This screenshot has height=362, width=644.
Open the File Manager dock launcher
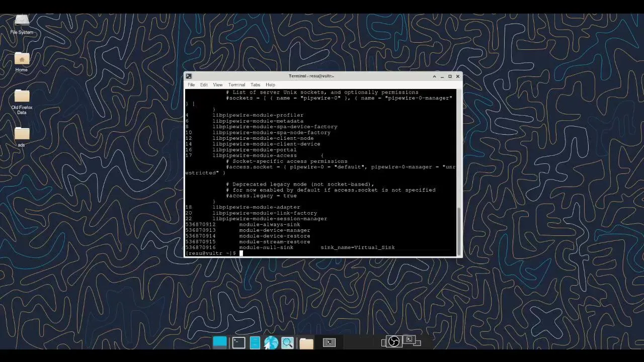point(255,343)
